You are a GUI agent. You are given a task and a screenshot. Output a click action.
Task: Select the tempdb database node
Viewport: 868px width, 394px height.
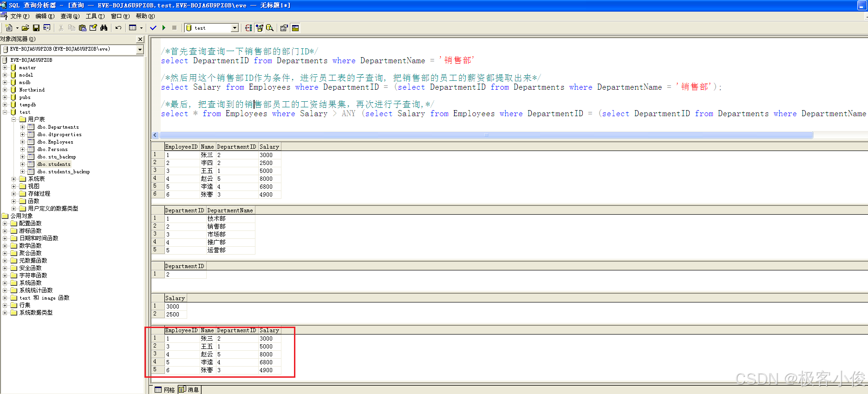tap(27, 105)
